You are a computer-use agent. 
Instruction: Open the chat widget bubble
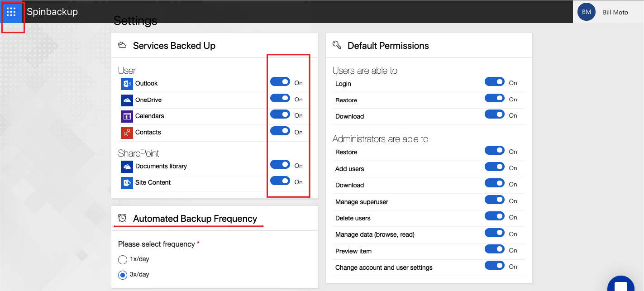coord(620,284)
